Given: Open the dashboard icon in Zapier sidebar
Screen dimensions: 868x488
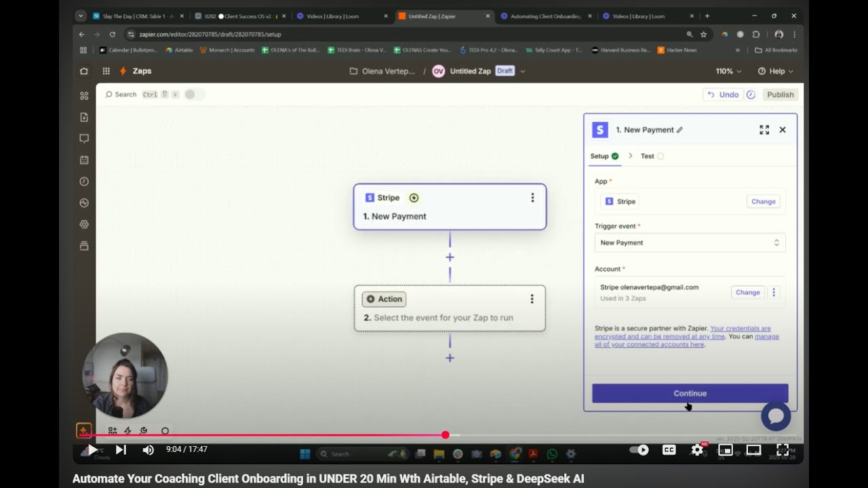Looking at the screenshot, I should (x=84, y=96).
